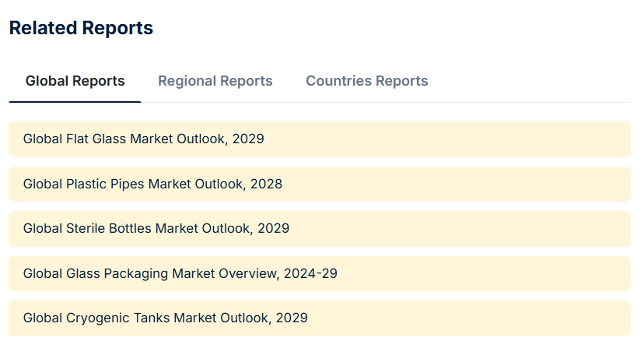The width and height of the screenshot is (644, 348).
Task: Click the underline beneath Global Reports tab
Action: click(75, 101)
